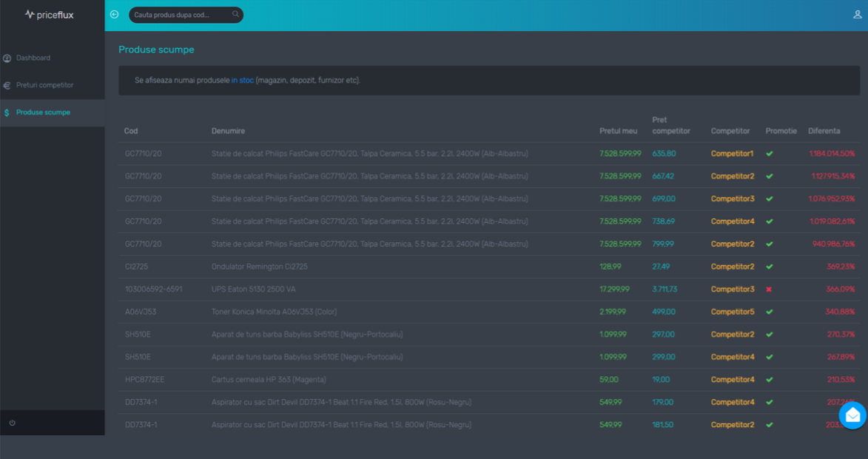Sort by Denumire column header
The width and height of the screenshot is (868, 459).
pos(228,131)
